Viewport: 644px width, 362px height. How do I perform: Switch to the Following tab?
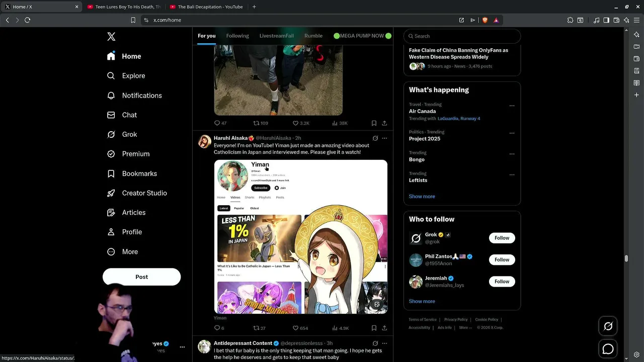click(x=237, y=36)
